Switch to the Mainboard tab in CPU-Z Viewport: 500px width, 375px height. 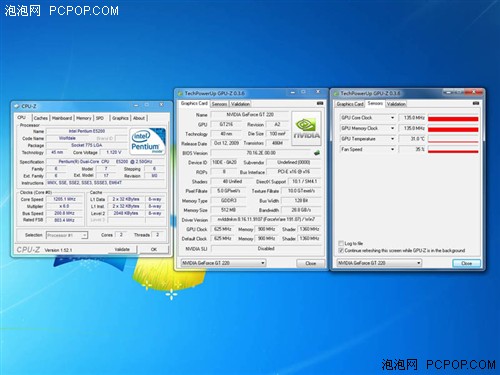pos(62,118)
